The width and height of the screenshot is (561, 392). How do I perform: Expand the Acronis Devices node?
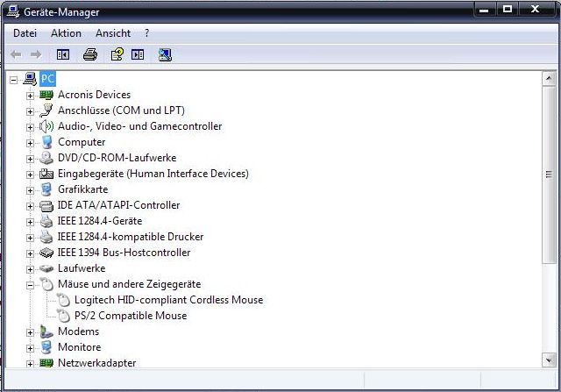pyautogui.click(x=30, y=96)
